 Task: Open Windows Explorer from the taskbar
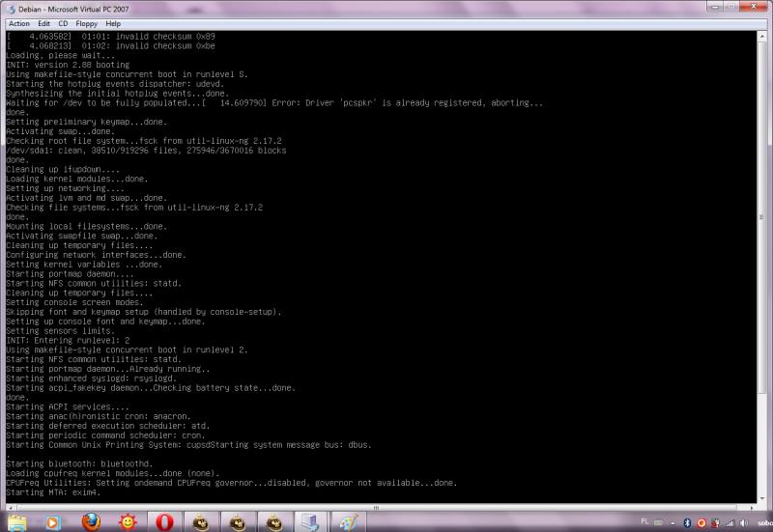16,522
